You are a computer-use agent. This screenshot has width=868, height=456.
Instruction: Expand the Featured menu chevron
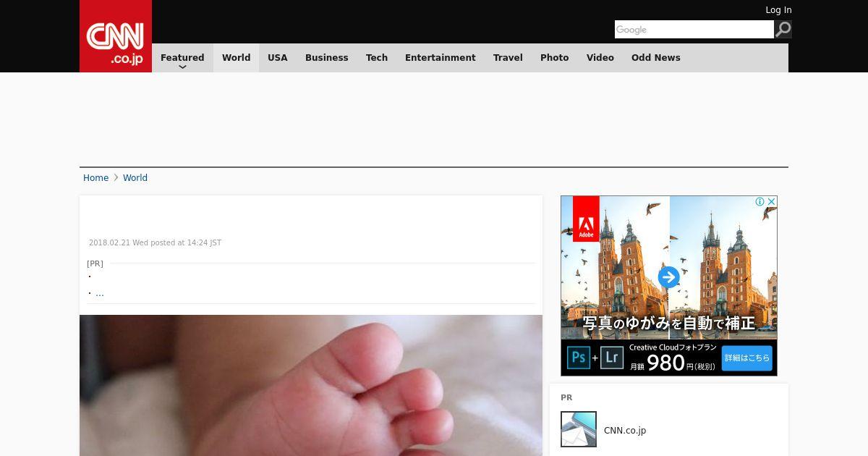coord(182,67)
